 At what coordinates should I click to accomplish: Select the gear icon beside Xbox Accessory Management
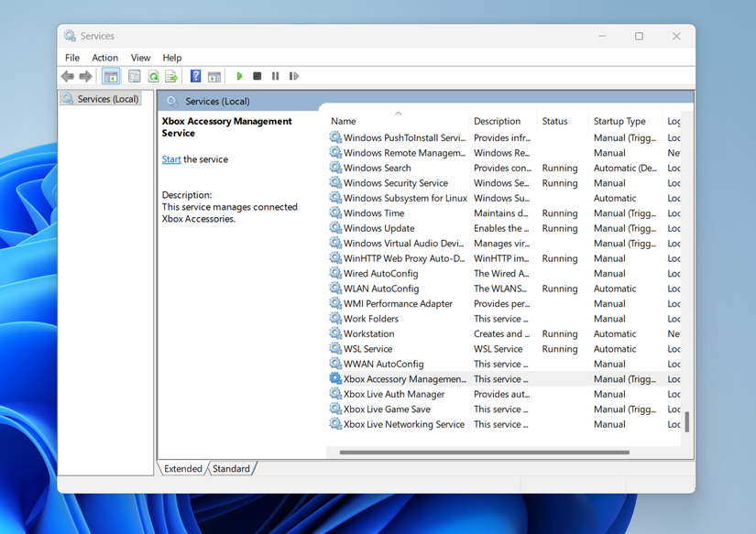335,379
